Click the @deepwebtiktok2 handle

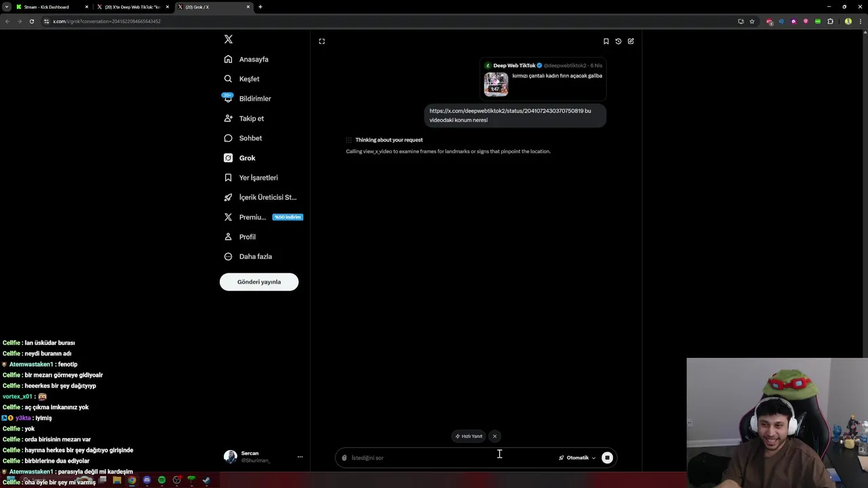pyautogui.click(x=565, y=66)
